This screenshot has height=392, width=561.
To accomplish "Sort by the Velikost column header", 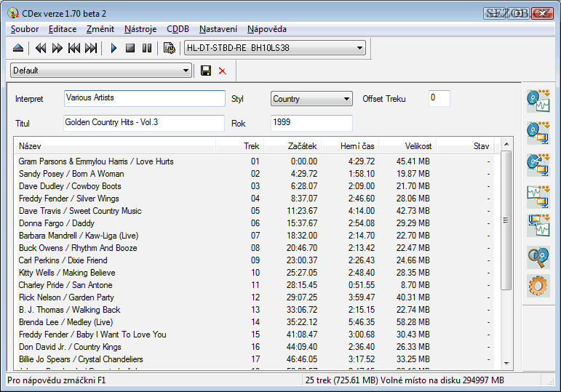I will pyautogui.click(x=407, y=146).
